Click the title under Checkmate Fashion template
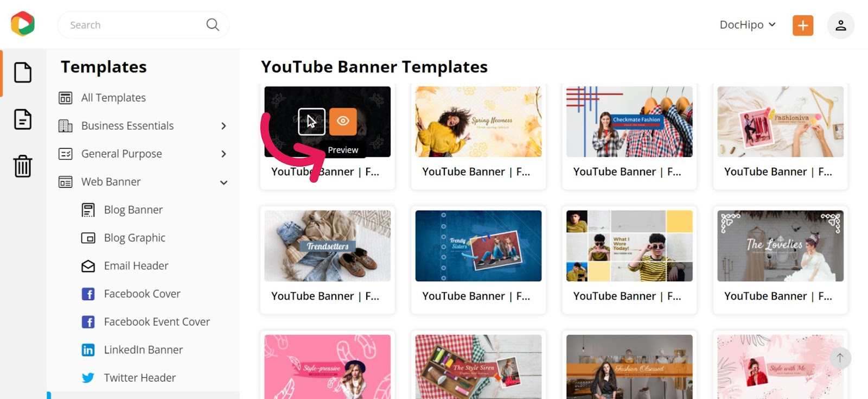 (x=627, y=172)
